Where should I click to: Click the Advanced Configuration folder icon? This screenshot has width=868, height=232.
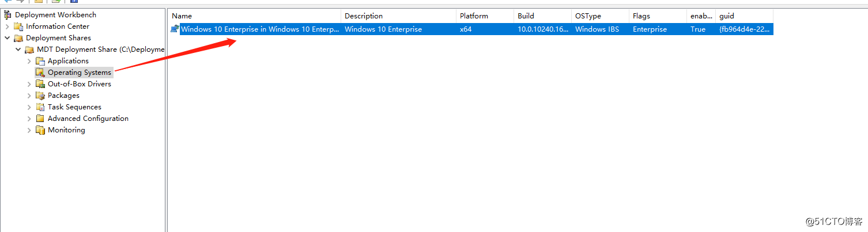pyautogui.click(x=40, y=119)
